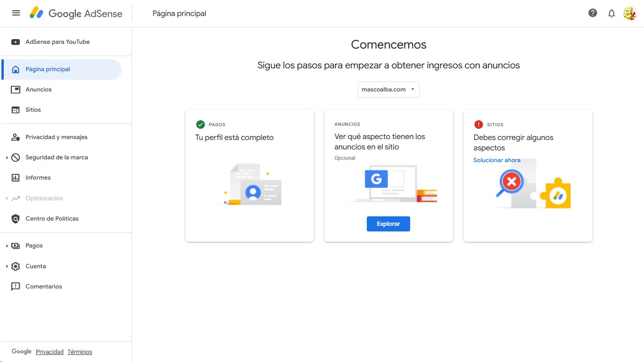Viewport: 644px width, 362px height.
Task: Expand the Seguridad de la marca arrow
Action: 7,157
